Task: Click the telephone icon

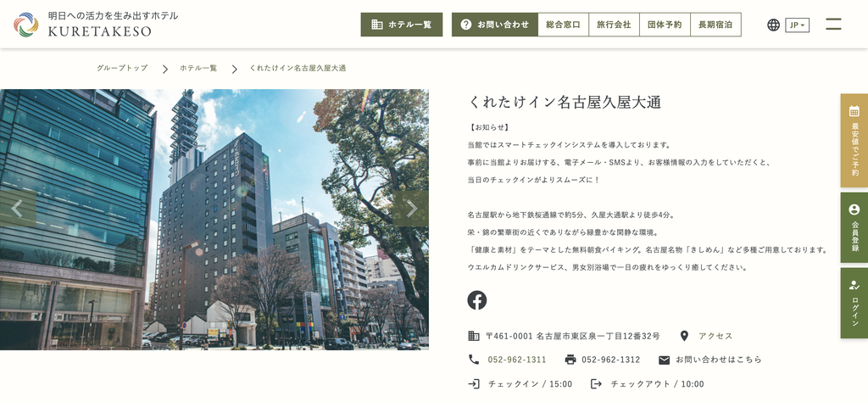Action: click(473, 360)
